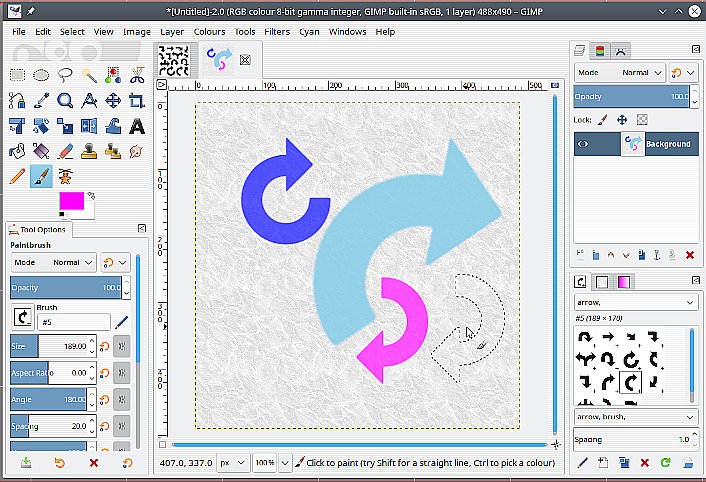The width and height of the screenshot is (706, 482).
Task: Select the Paintbrush tool
Action: click(x=41, y=176)
